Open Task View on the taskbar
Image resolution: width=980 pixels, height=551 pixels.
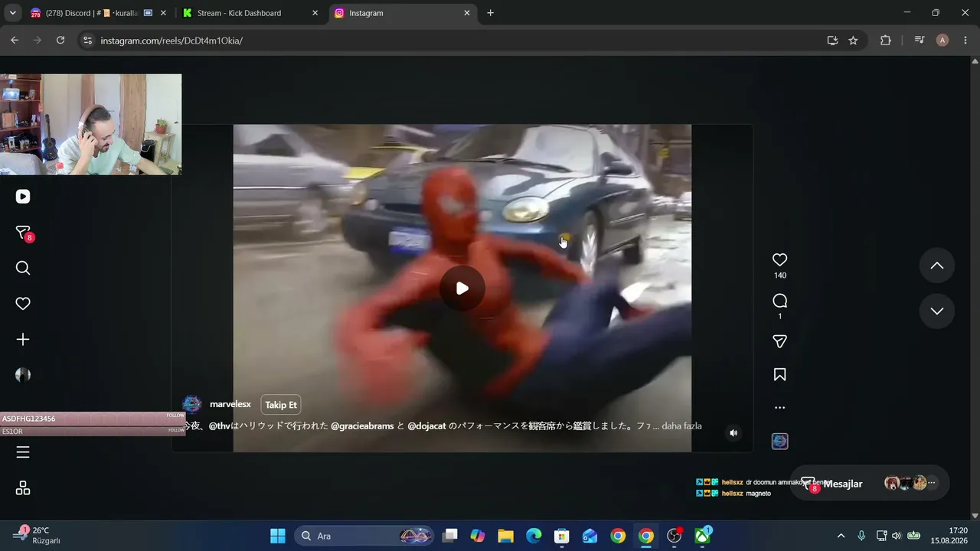pyautogui.click(x=449, y=536)
